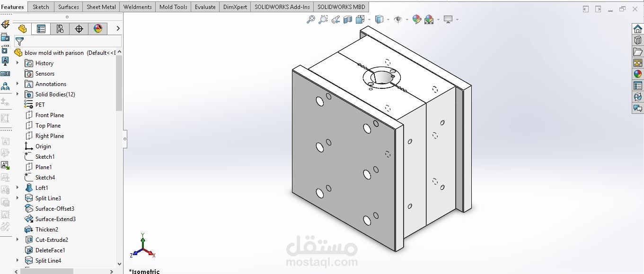Select the PET material item
Image resolution: width=644 pixels, height=274 pixels.
click(35, 105)
